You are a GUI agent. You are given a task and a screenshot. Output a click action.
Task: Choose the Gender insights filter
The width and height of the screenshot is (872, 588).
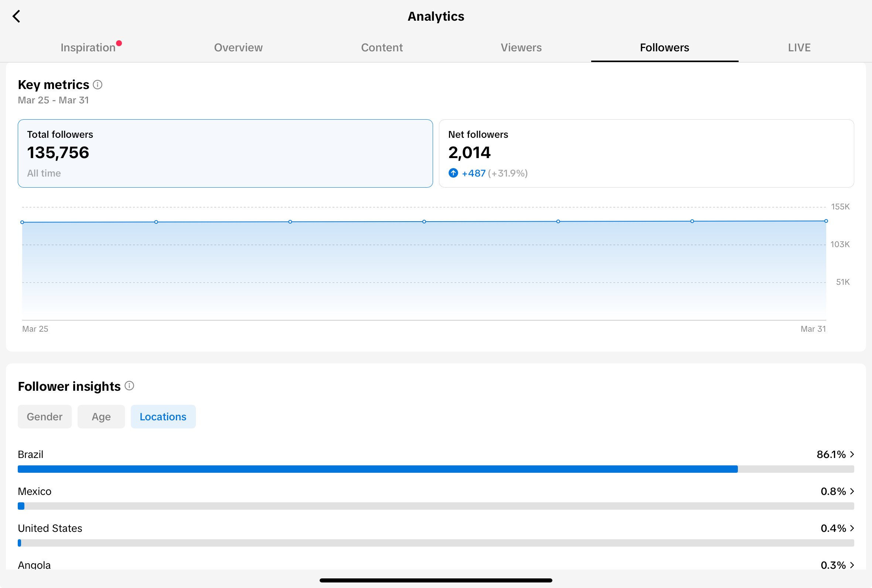[x=45, y=417]
